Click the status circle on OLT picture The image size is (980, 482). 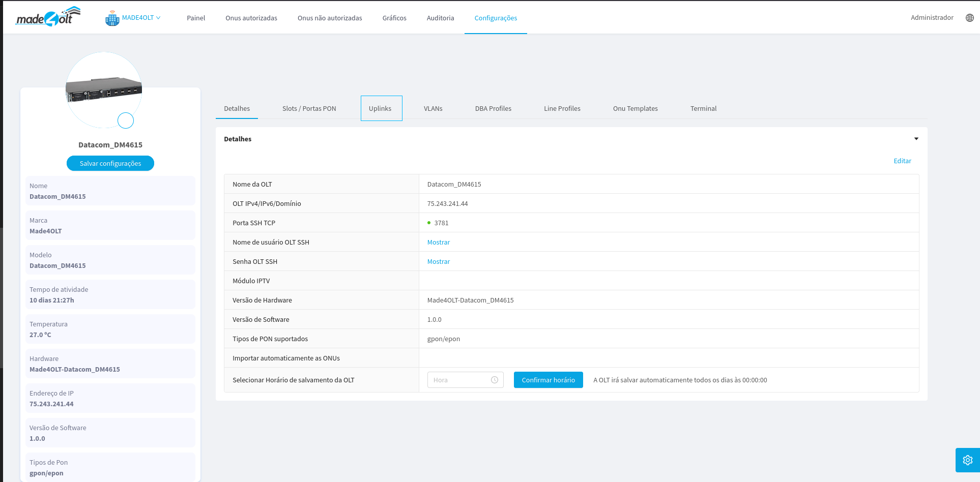126,120
